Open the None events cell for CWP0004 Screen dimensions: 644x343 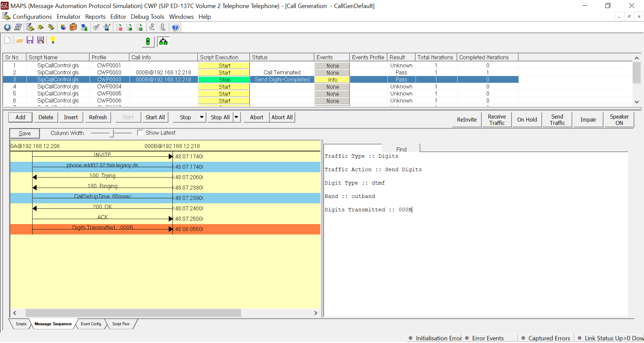pyautogui.click(x=332, y=87)
